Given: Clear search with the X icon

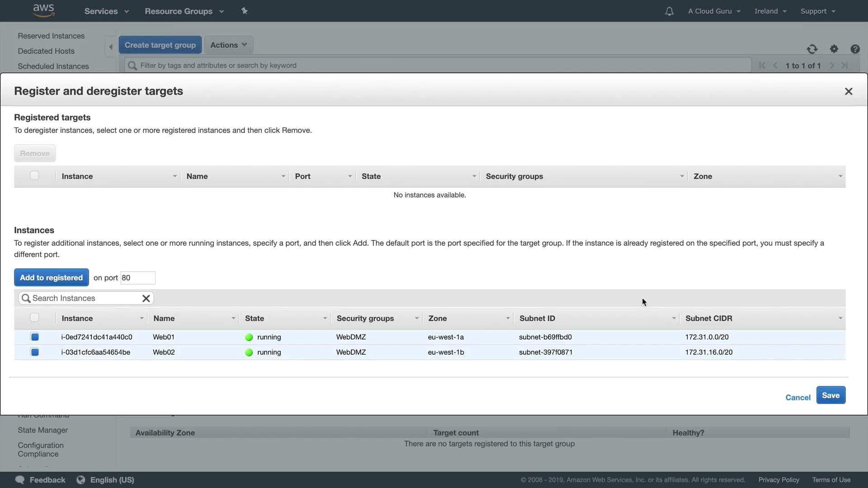Looking at the screenshot, I should click(x=146, y=298).
